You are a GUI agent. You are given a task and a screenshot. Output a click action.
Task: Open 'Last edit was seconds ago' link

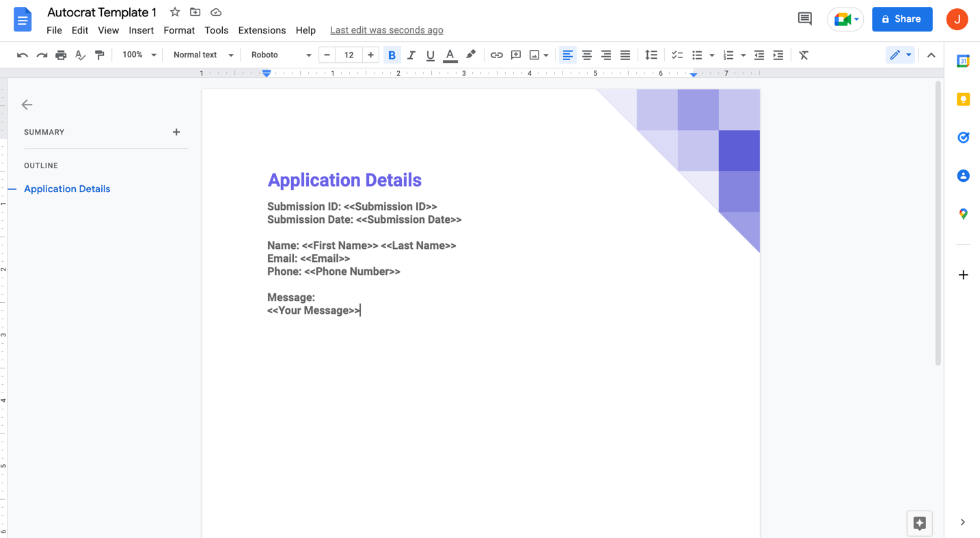pyautogui.click(x=386, y=30)
